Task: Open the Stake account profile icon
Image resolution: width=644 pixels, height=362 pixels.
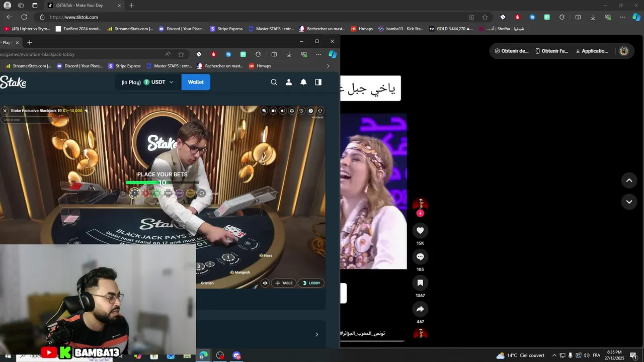Action: [x=289, y=82]
